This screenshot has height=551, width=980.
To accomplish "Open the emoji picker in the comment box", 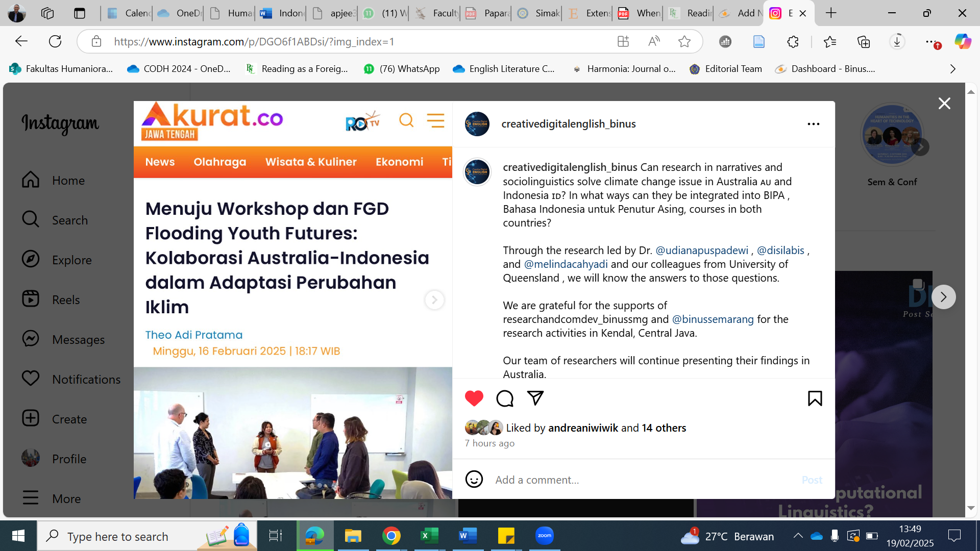I will (x=474, y=479).
